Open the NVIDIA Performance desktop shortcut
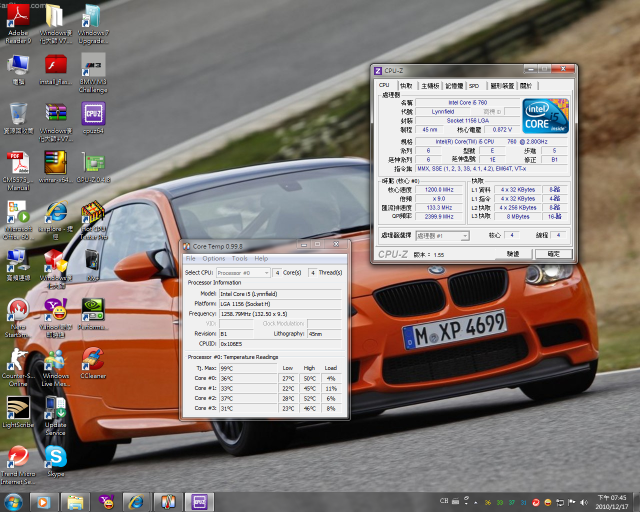Viewport: 640px width, 512px height. tap(93, 314)
